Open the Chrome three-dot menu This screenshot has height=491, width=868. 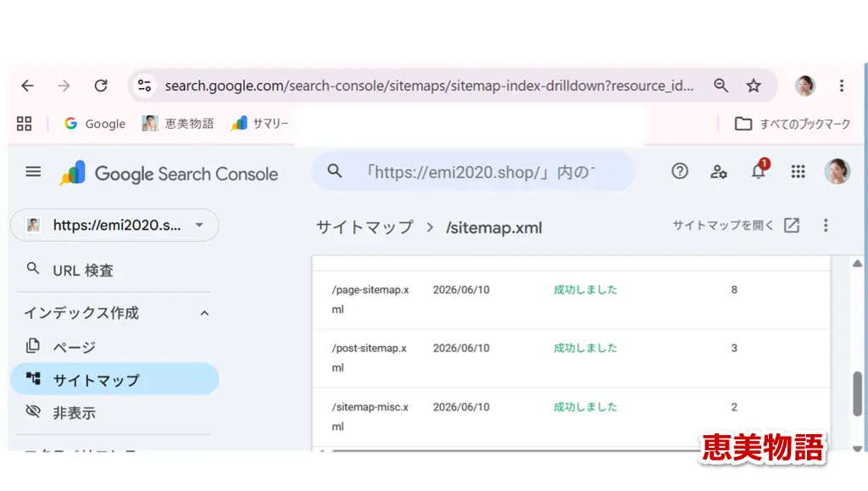coord(842,86)
